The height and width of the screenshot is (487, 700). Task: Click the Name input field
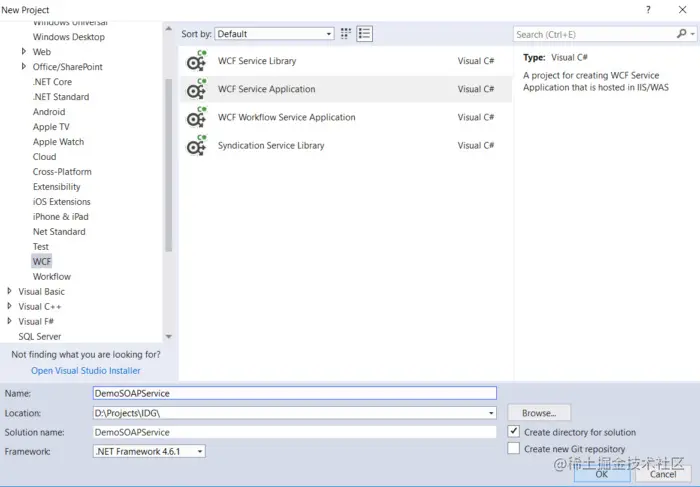point(295,393)
